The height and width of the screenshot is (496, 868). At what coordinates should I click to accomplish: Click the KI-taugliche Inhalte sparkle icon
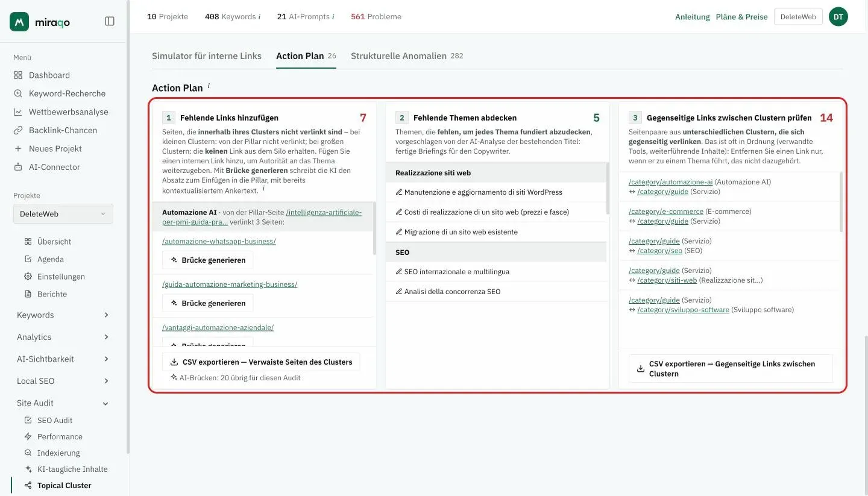coord(28,469)
